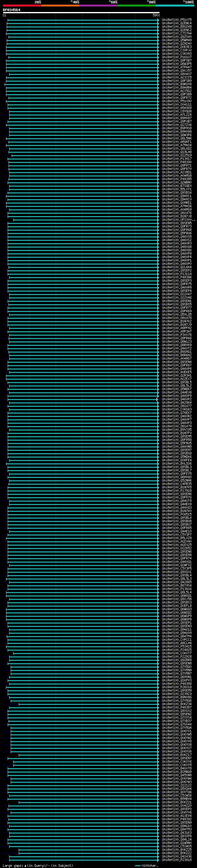Image resolution: width=197 pixels, height=868 pixels.
Task: Select the UniRef100_C5Y3P7 label
Action: (176, 535)
